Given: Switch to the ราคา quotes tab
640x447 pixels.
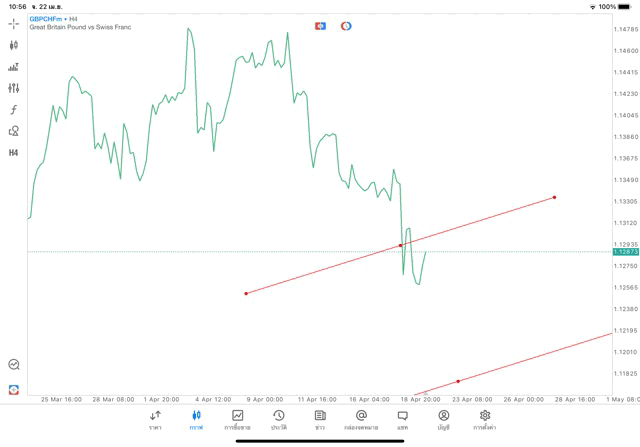Looking at the screenshot, I should coord(155,419).
